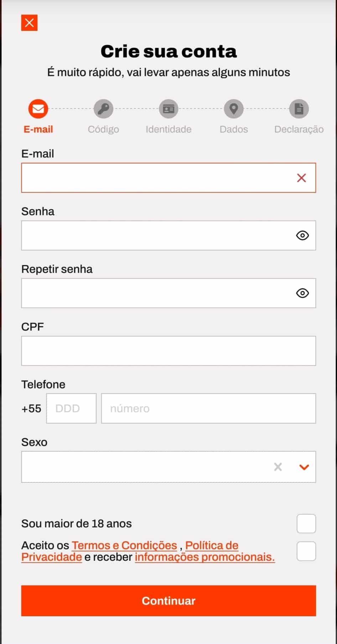The image size is (337, 644).
Task: Close the signup form with the X button
Action: coord(29,23)
